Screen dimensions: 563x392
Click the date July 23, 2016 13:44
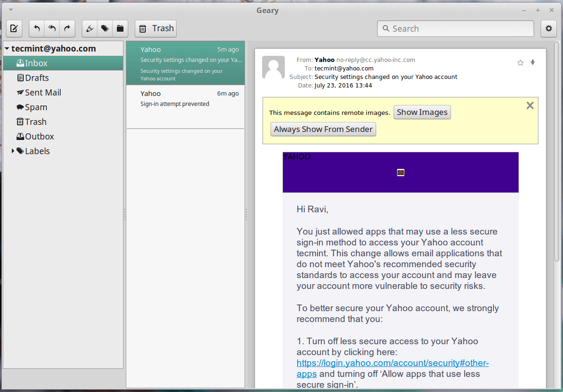tap(343, 86)
